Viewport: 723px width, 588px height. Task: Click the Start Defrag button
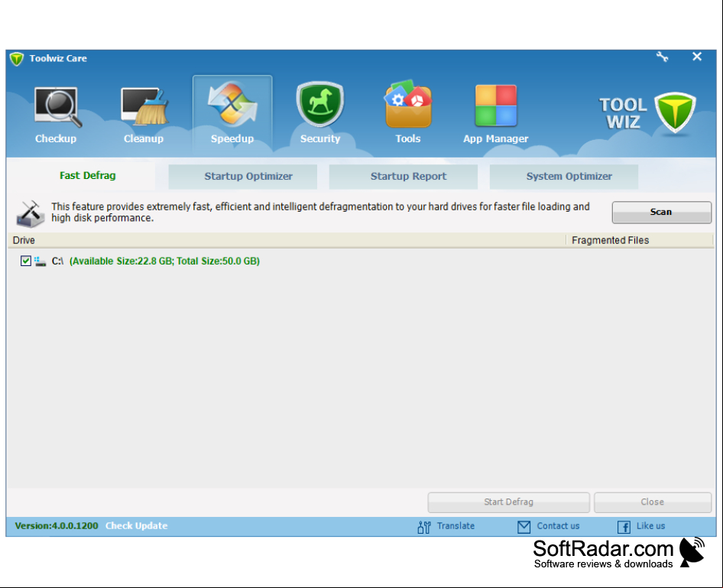click(x=508, y=502)
